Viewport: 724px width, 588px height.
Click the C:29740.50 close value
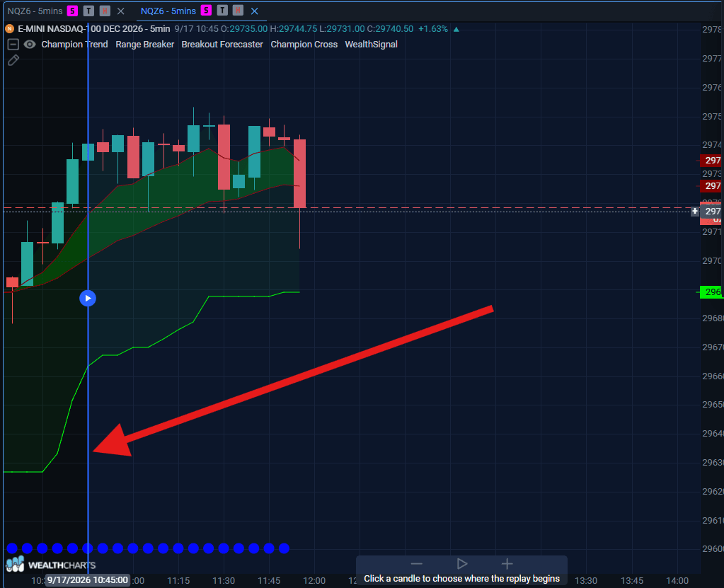(390, 28)
